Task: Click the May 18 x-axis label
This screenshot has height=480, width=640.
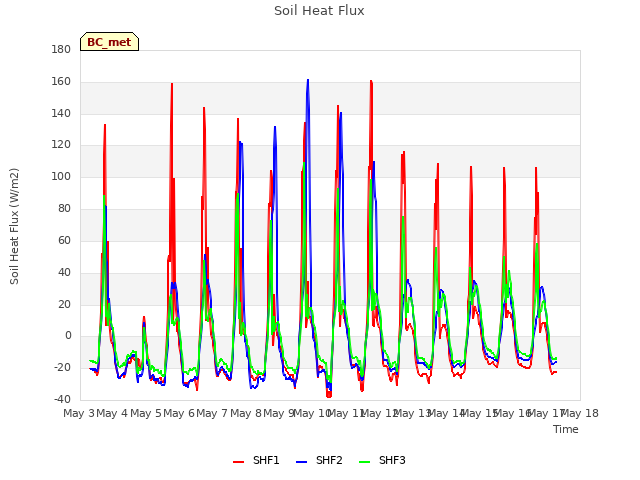Action: [580, 413]
